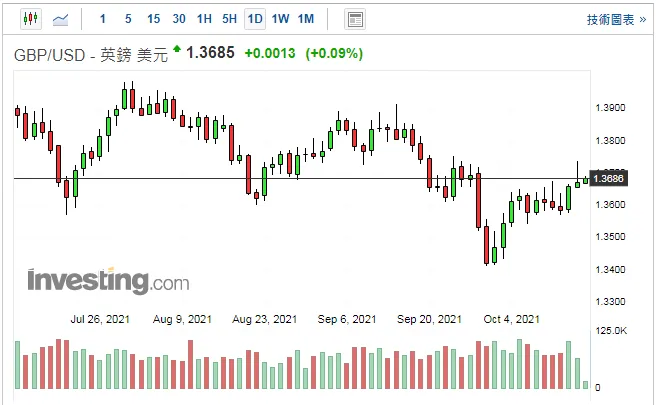Click the Jul 26, 2021 date label
The height and width of the screenshot is (405, 656).
[x=100, y=319]
